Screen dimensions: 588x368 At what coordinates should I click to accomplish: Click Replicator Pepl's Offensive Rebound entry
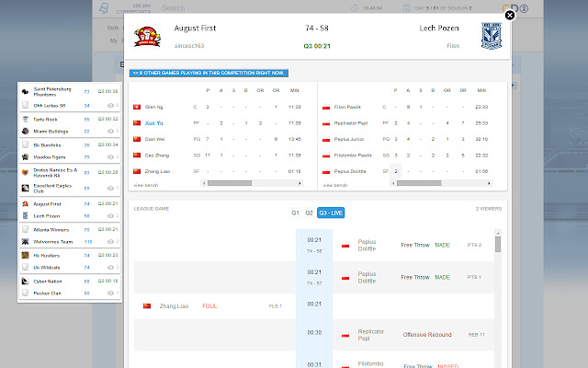click(427, 335)
